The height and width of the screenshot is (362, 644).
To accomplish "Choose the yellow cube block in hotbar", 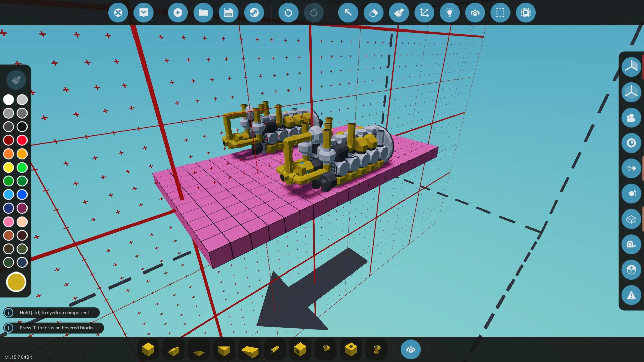I will [148, 349].
